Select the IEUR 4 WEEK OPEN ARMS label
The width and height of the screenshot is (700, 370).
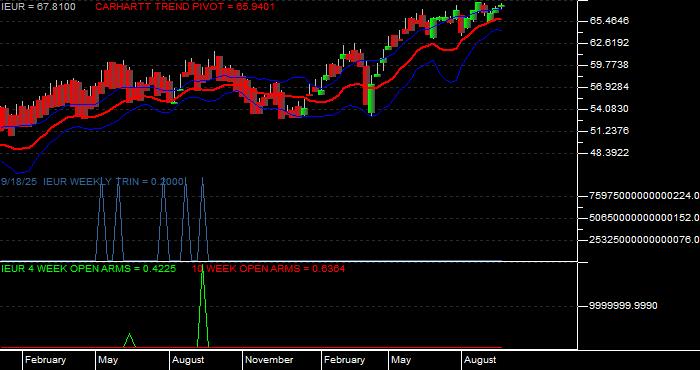88,269
